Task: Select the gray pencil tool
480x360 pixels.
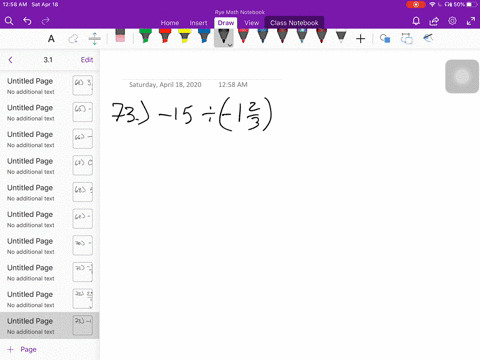Action: click(x=341, y=37)
